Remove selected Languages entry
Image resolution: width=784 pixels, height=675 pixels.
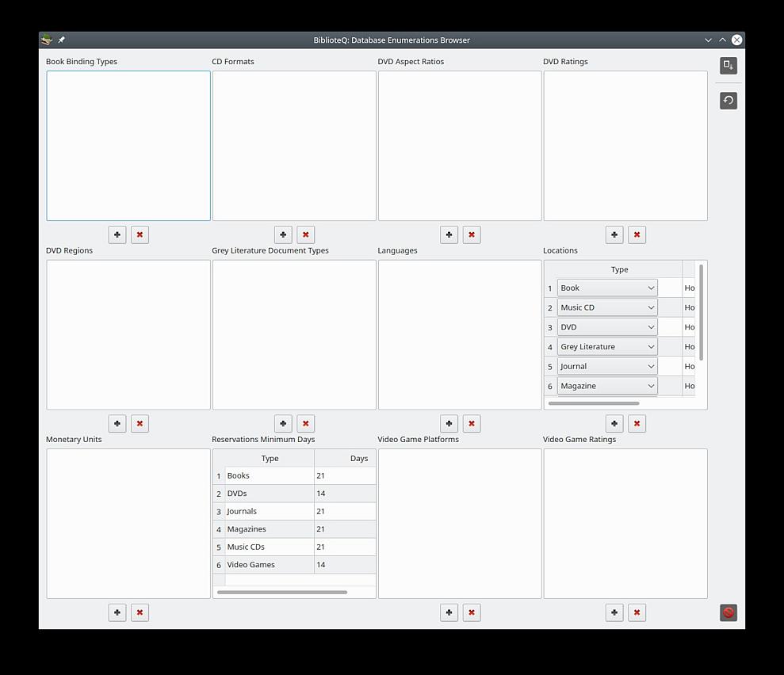point(472,424)
